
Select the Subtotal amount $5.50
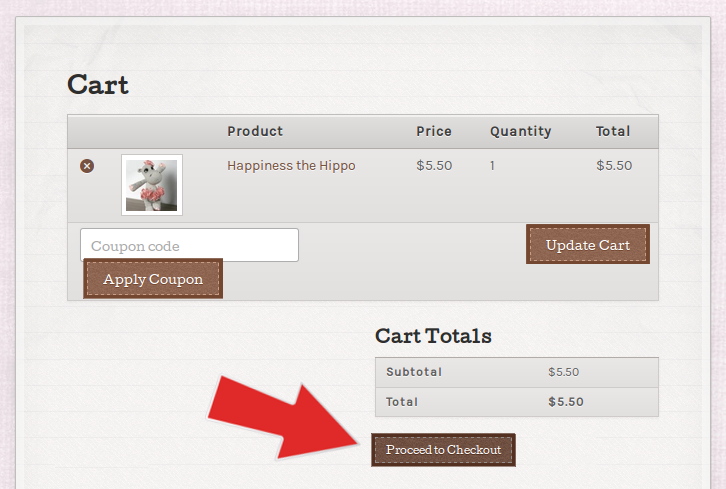[563, 372]
